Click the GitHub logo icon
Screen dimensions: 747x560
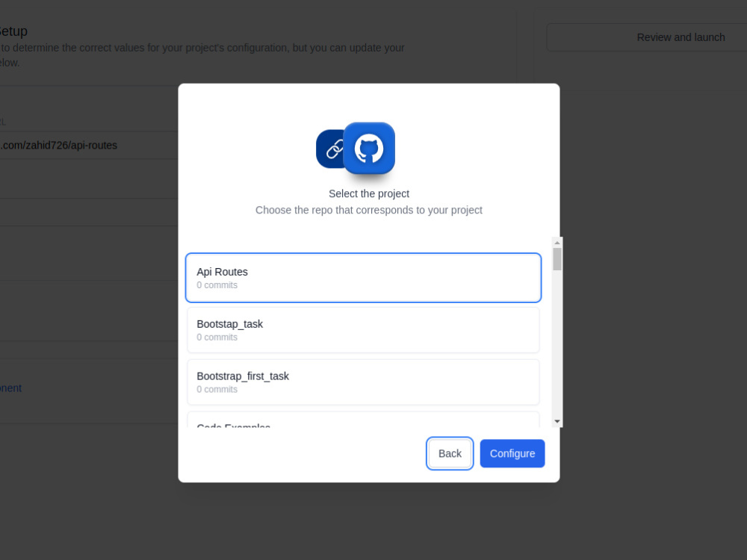point(369,148)
